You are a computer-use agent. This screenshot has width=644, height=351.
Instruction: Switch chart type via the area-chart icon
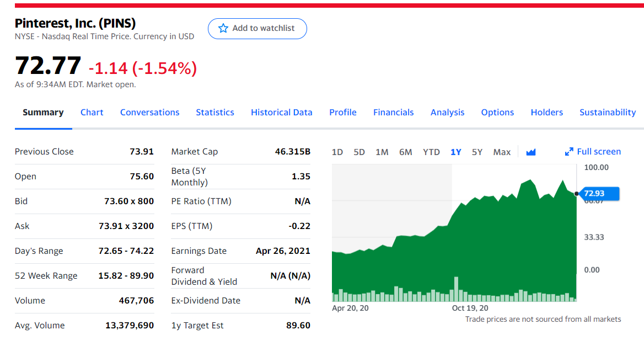coord(530,152)
